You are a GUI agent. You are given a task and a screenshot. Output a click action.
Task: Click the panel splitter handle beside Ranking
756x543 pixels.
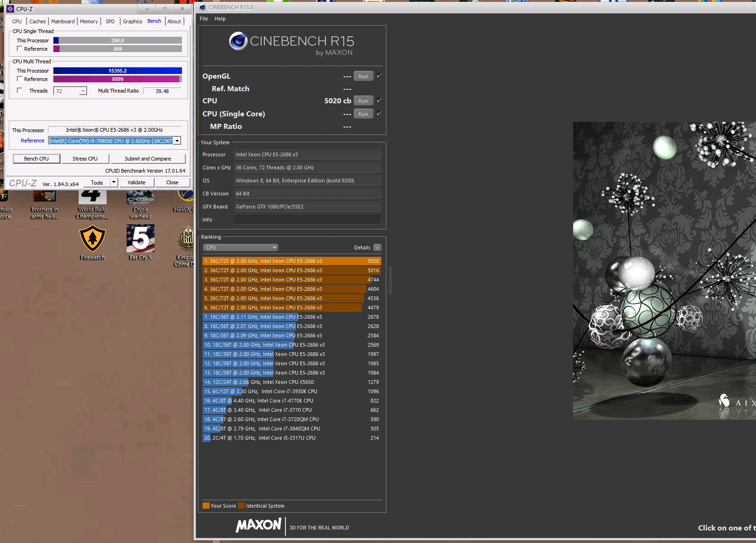390,280
